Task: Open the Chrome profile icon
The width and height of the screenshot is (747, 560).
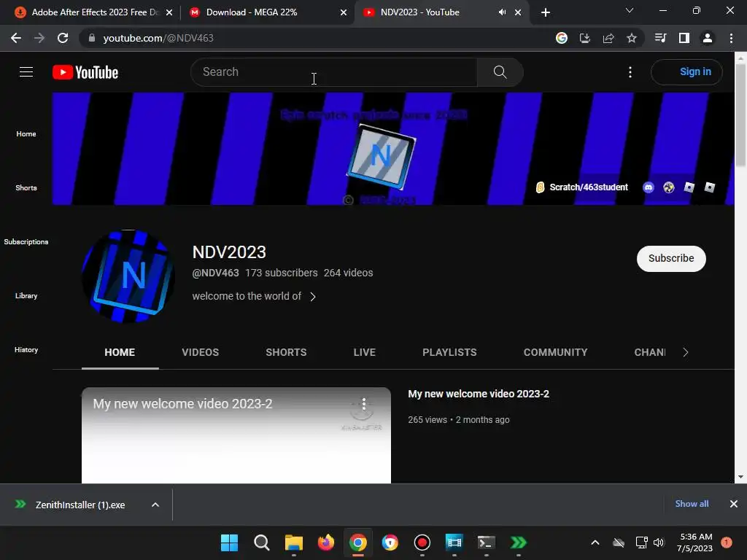Action: click(x=708, y=38)
